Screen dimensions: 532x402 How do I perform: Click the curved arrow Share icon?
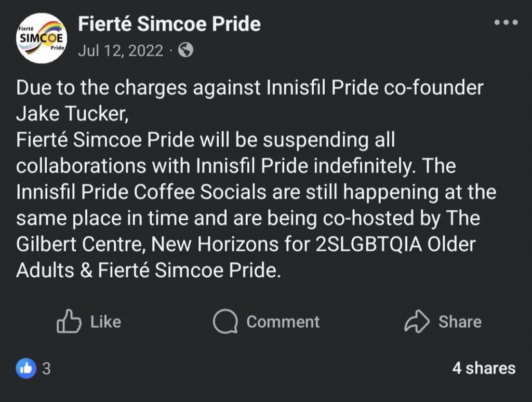coord(417,321)
